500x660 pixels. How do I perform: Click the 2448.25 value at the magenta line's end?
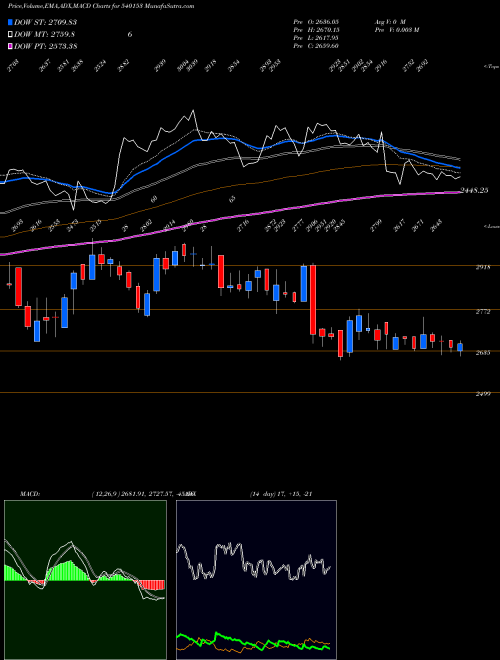coord(475,190)
